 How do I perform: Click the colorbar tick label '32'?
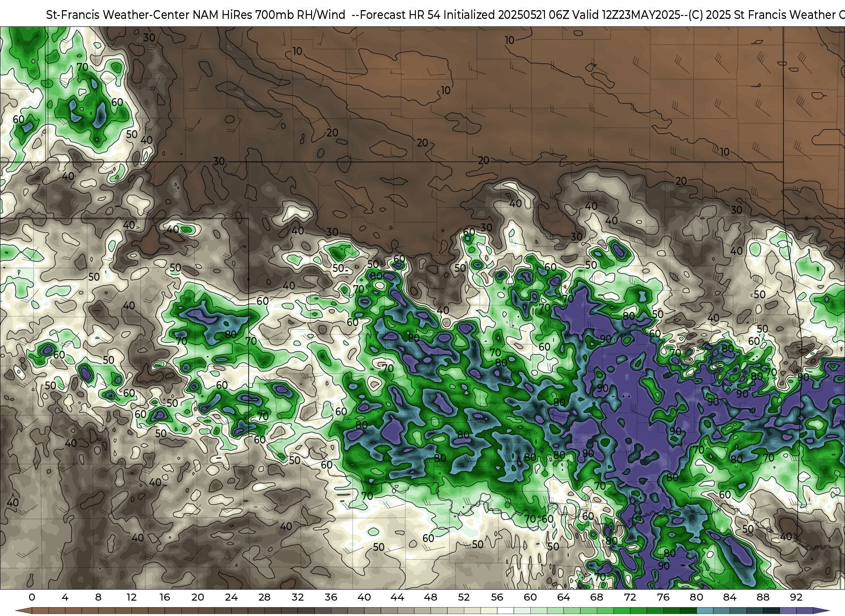point(298,597)
